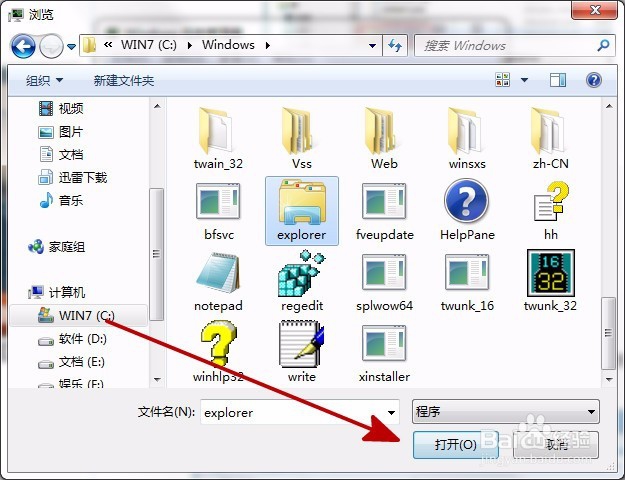
Task: Select 软件 (D:) drive in sidebar
Action: click(x=72, y=339)
